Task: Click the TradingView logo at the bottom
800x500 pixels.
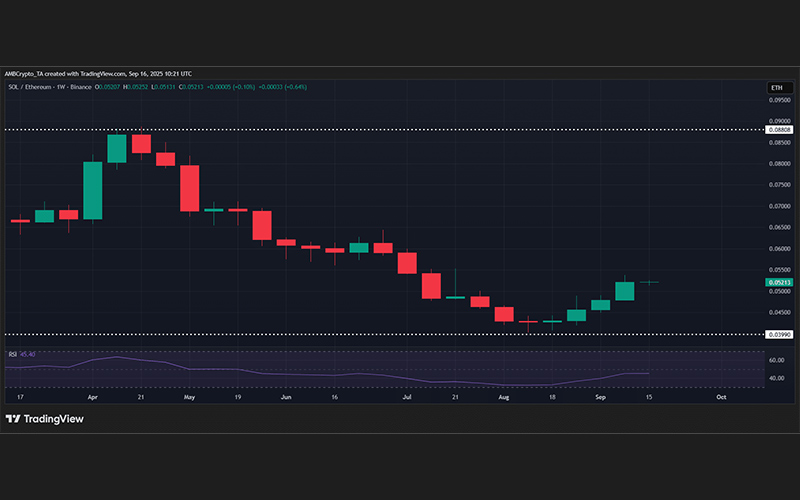Action: coord(44,419)
